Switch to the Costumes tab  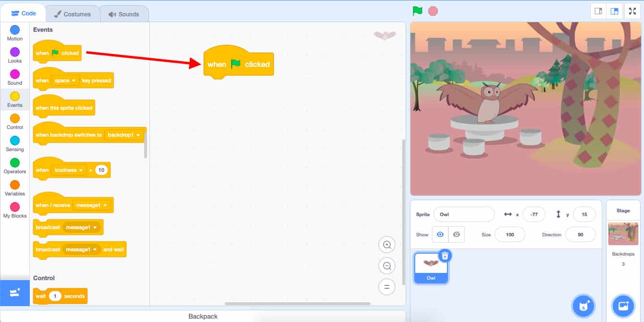pyautogui.click(x=72, y=14)
